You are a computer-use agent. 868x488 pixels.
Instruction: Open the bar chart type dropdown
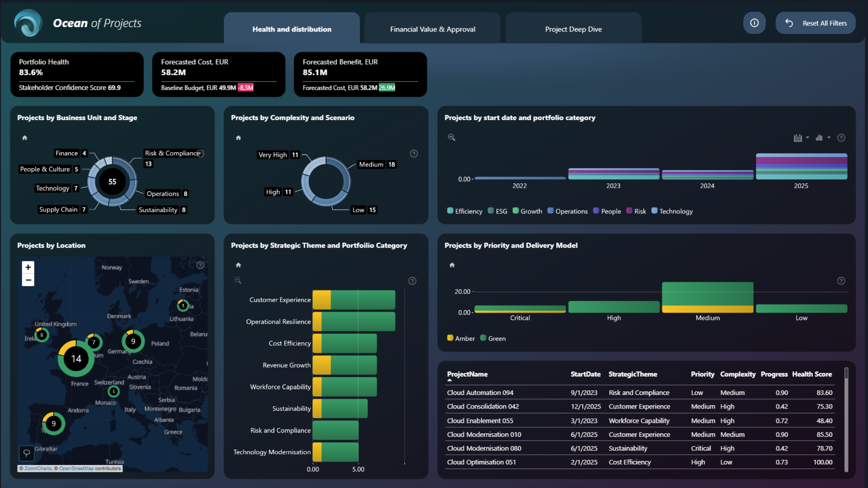[x=823, y=138]
